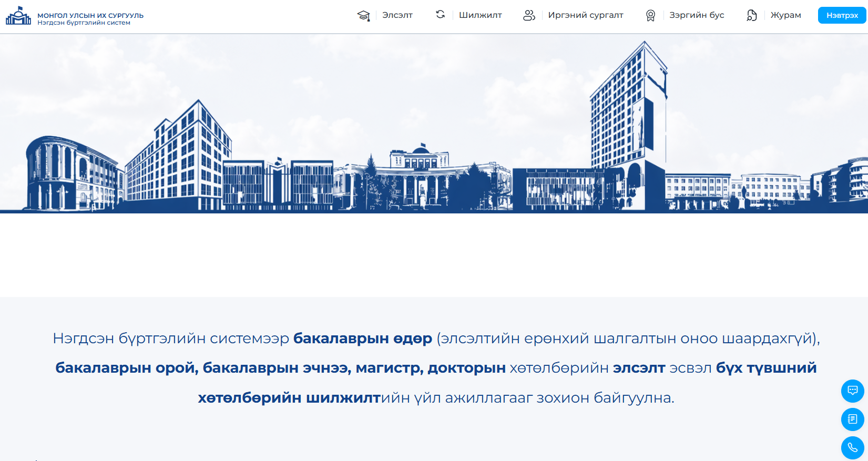The height and width of the screenshot is (461, 868).
Task: Click the award badge icon beside Зэргийн бус
Action: [x=650, y=16]
